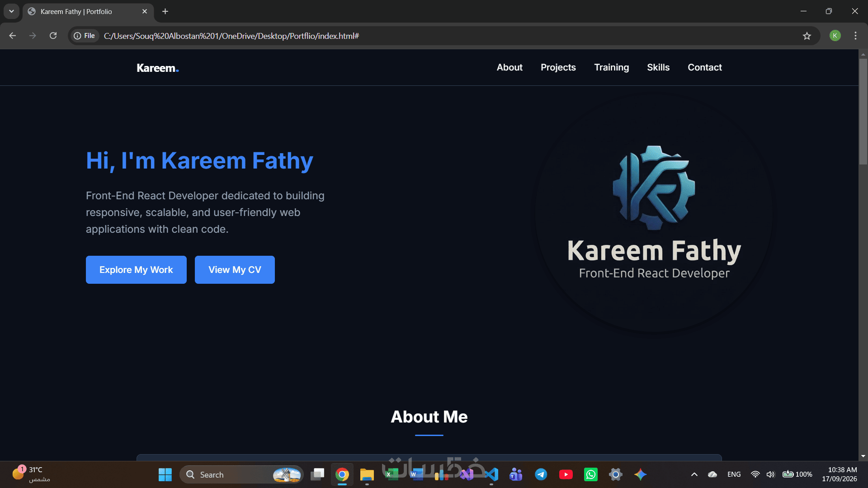Open Telegram from the taskbar
Viewport: 868px width, 488px height.
[x=541, y=474]
